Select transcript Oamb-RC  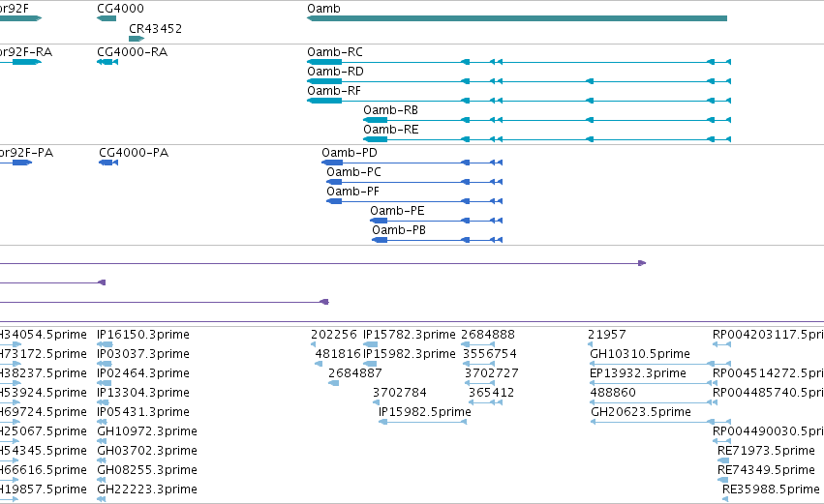(519, 62)
